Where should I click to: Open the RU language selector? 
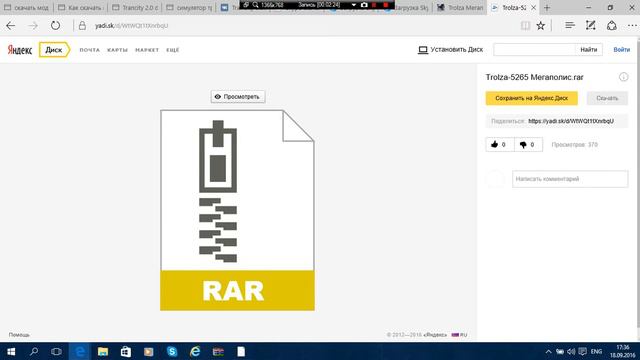[460, 335]
